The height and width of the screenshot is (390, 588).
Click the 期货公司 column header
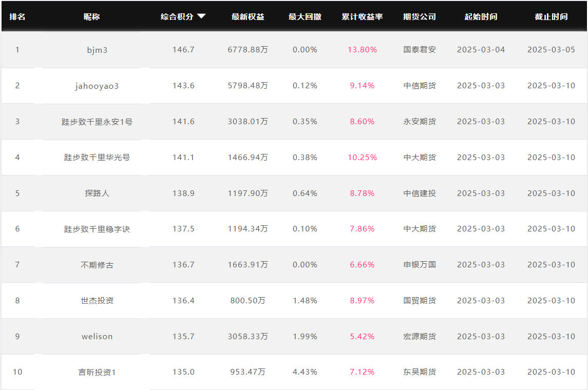pos(420,16)
